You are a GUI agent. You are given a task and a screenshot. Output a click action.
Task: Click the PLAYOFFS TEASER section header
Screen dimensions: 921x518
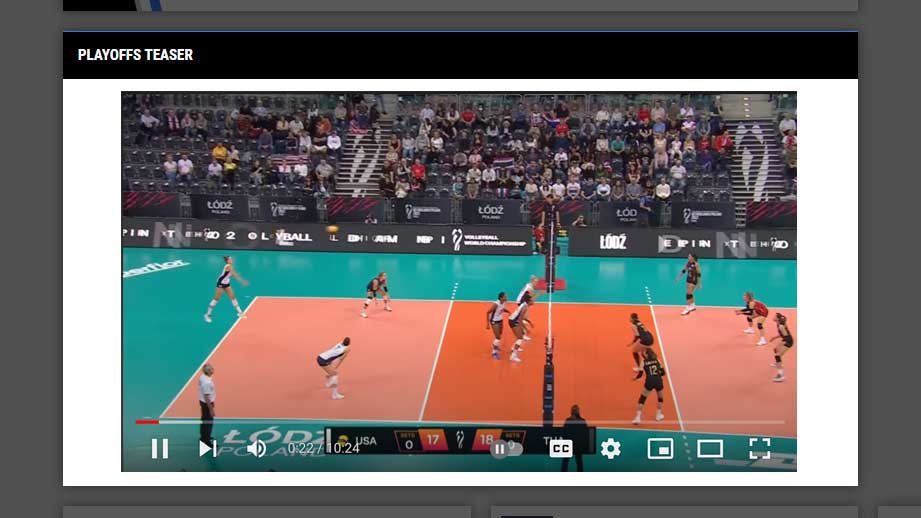135,55
